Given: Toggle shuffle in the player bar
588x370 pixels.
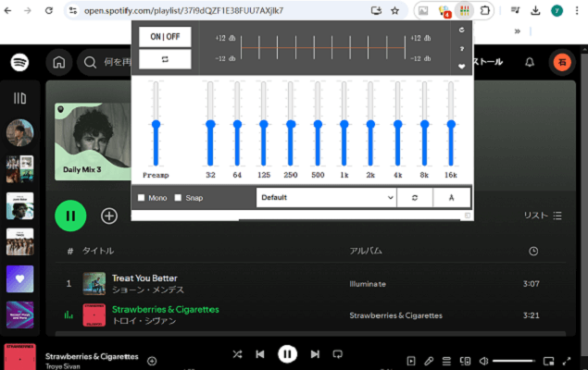Looking at the screenshot, I should [237, 354].
